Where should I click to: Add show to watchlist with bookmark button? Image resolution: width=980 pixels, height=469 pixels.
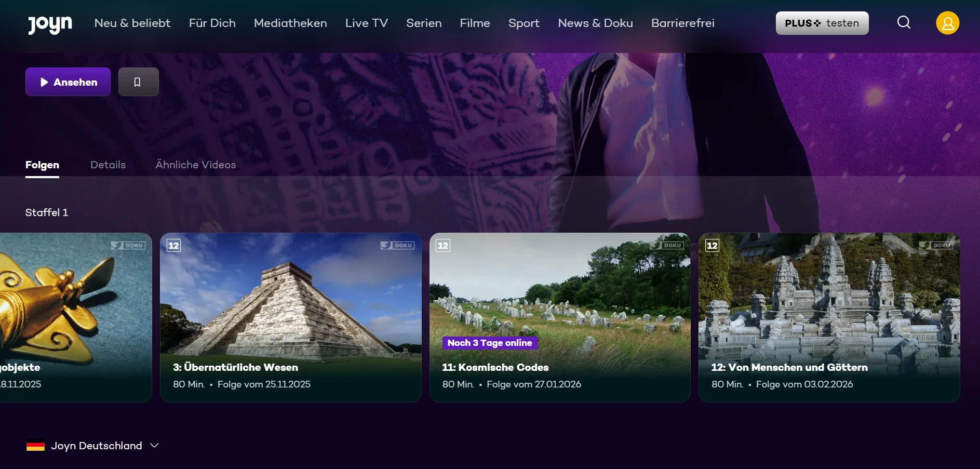[138, 82]
